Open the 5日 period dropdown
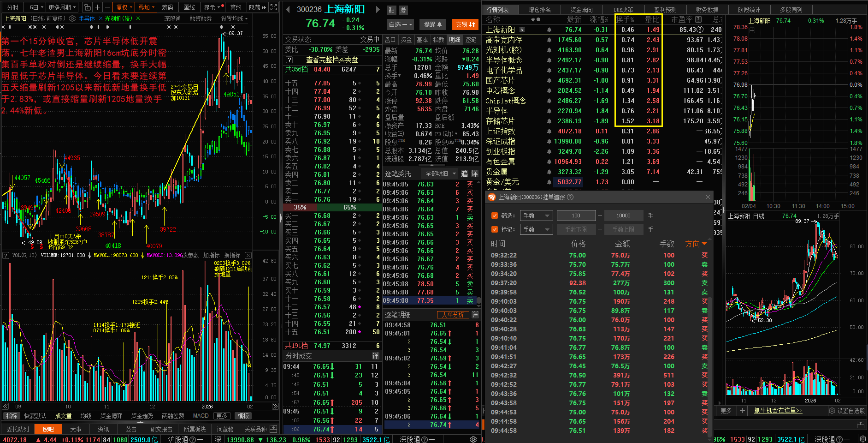 36,7
